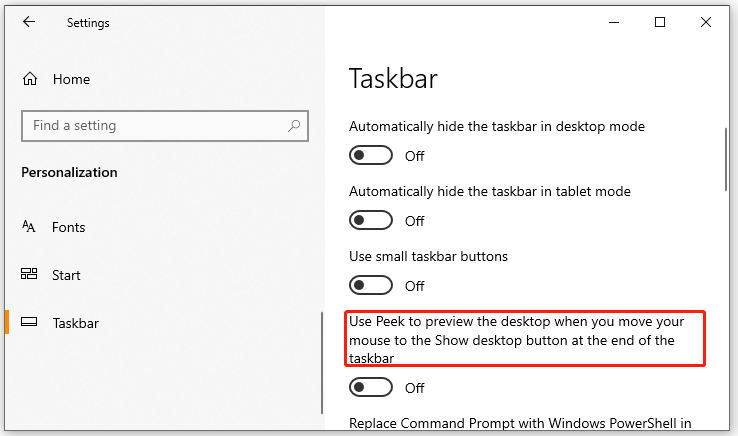The width and height of the screenshot is (738, 436).
Task: Turn on the Peek preview switch
Action: 371,388
